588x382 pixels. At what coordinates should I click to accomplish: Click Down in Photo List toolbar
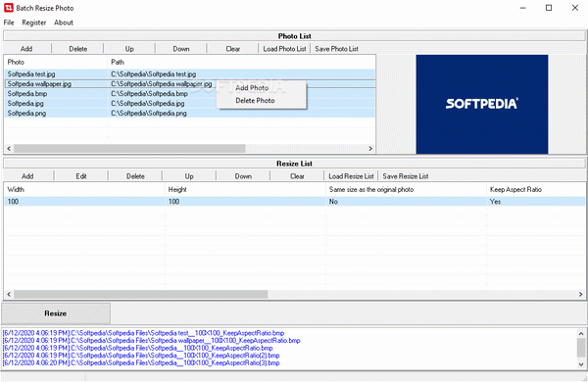click(181, 49)
